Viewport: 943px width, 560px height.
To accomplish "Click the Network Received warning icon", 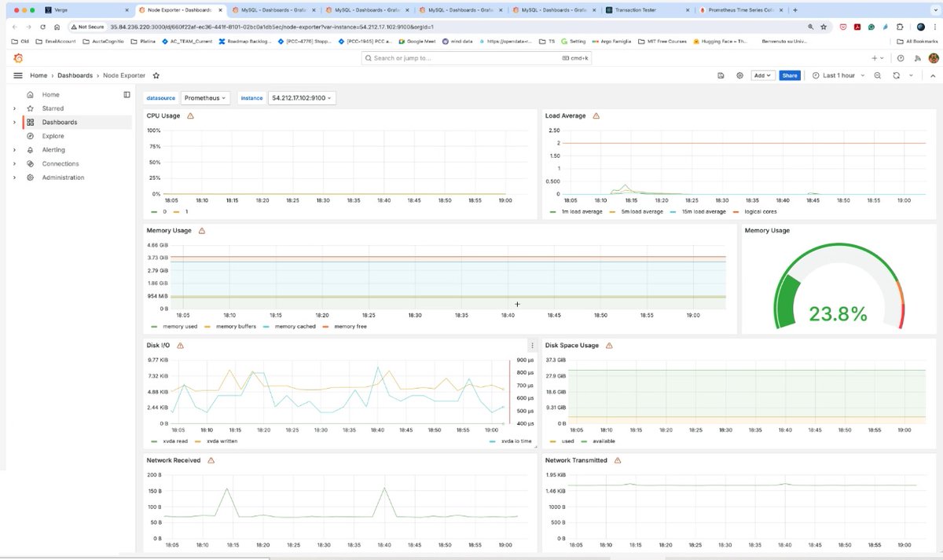I will pyautogui.click(x=211, y=460).
